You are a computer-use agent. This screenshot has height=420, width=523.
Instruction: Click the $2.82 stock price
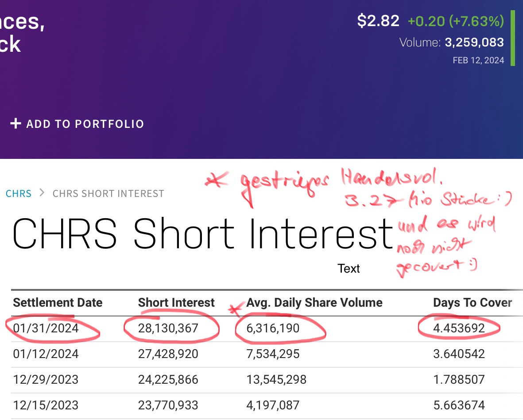tap(378, 21)
